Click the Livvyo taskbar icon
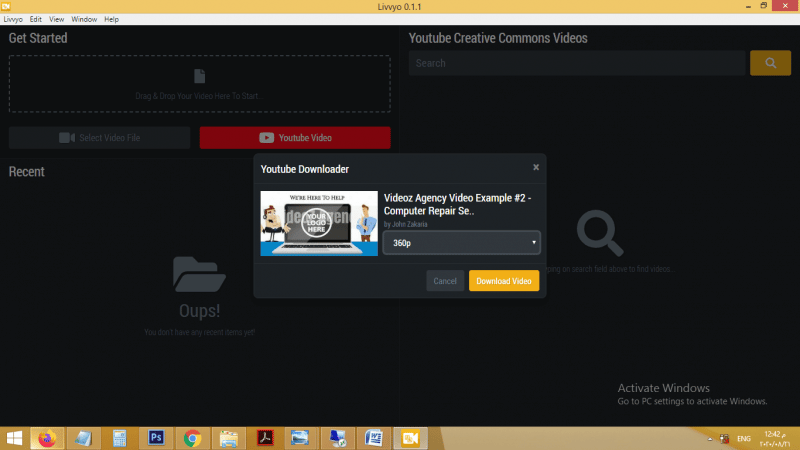 pyautogui.click(x=410, y=438)
